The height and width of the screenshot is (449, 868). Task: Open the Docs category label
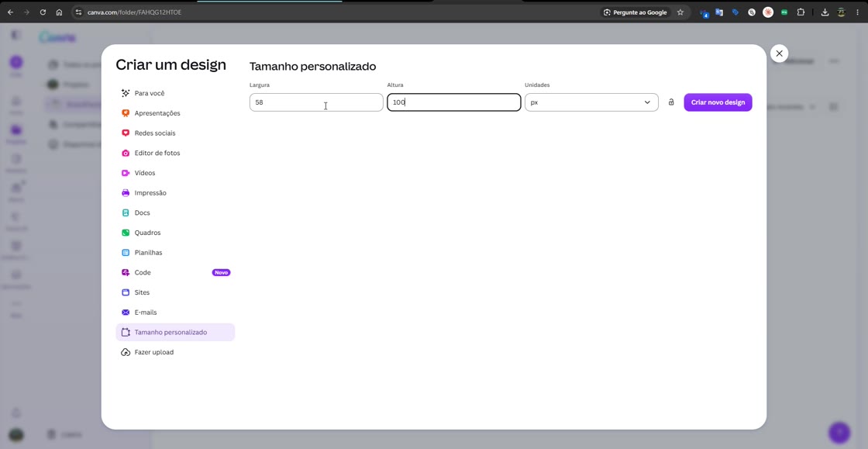click(143, 212)
